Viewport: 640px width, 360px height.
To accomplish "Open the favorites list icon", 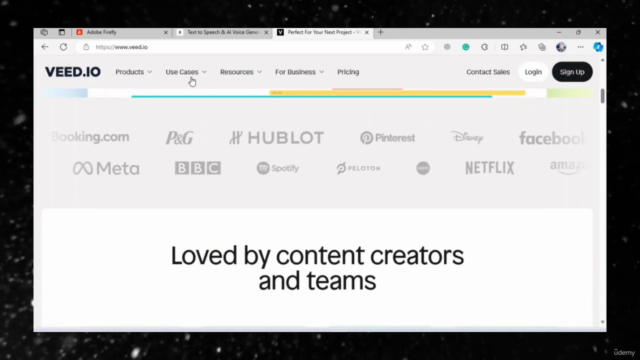I will 523,47.
